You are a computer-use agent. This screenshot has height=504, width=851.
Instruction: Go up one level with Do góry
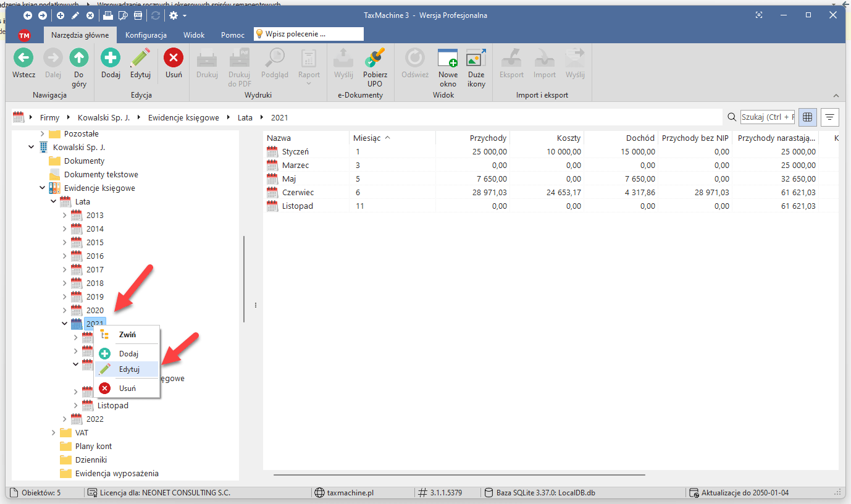click(x=78, y=59)
